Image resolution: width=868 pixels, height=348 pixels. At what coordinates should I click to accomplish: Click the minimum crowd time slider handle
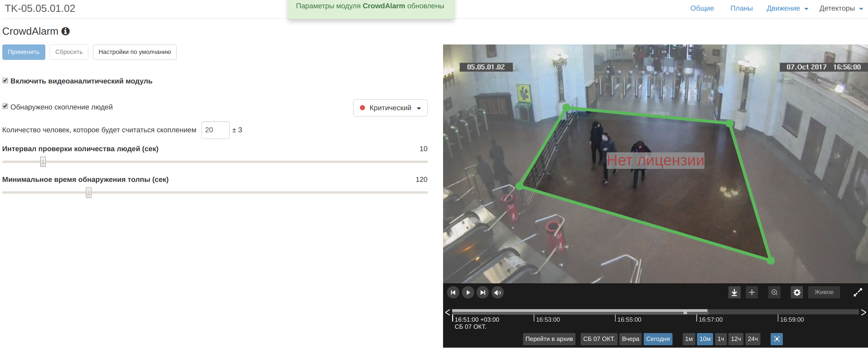tap(89, 193)
